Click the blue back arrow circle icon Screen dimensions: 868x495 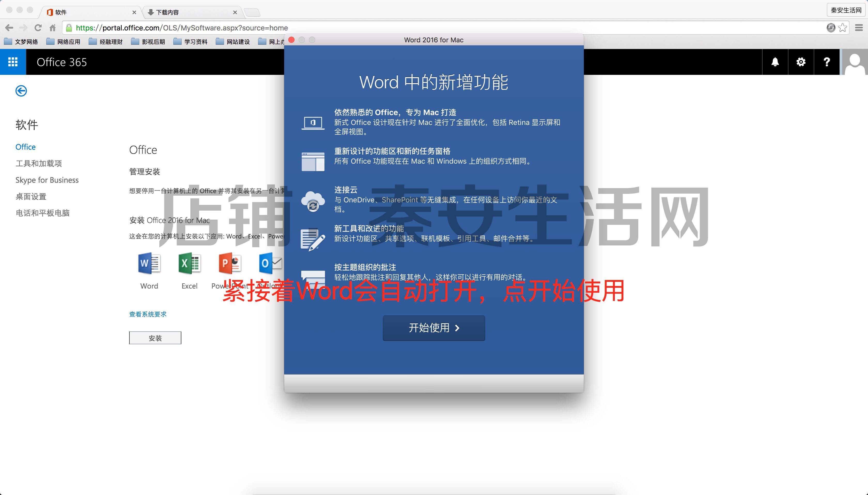pyautogui.click(x=21, y=91)
